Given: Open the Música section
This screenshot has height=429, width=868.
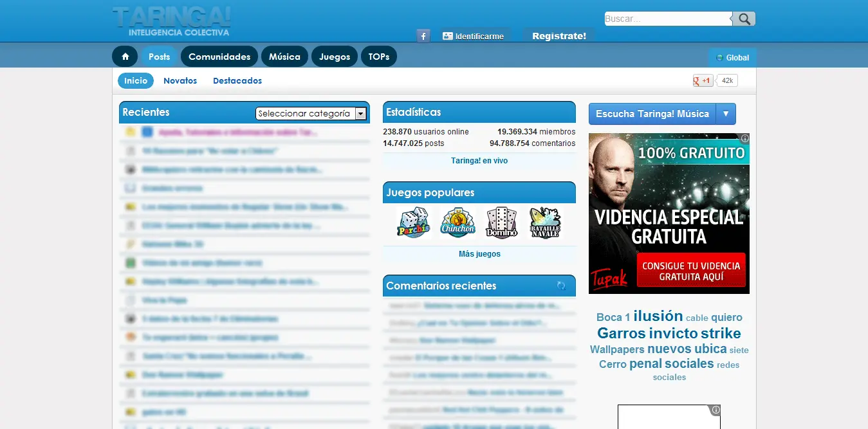Looking at the screenshot, I should (284, 57).
